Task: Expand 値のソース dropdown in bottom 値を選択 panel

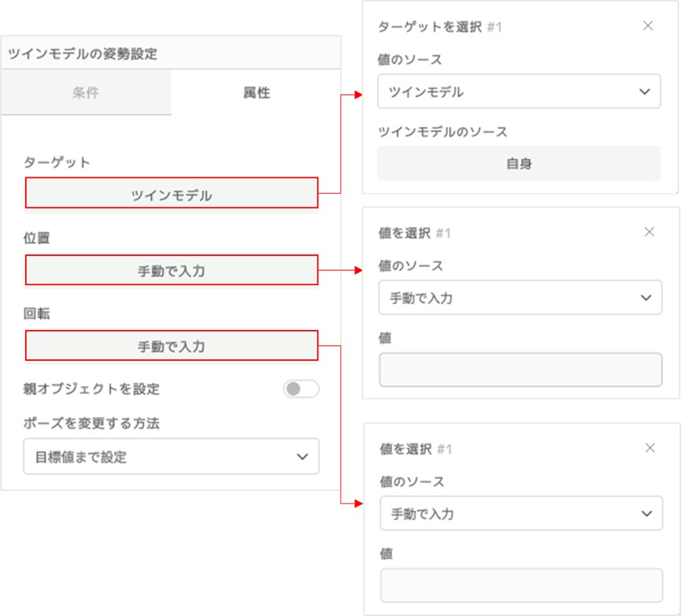Action: (521, 514)
